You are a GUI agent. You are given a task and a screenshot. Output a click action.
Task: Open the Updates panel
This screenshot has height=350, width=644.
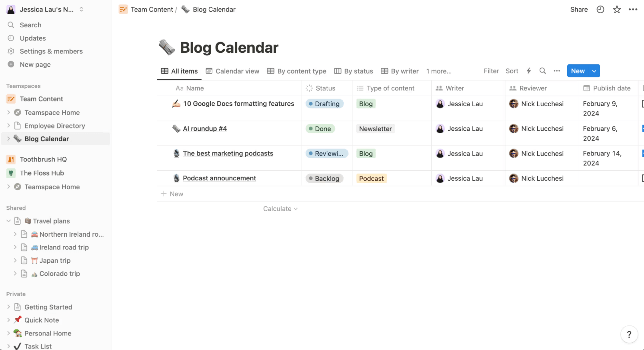pos(33,38)
